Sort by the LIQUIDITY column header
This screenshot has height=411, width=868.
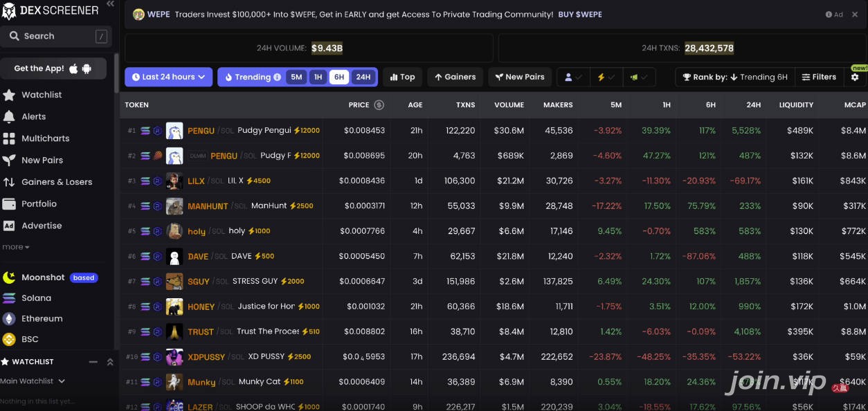click(x=796, y=105)
